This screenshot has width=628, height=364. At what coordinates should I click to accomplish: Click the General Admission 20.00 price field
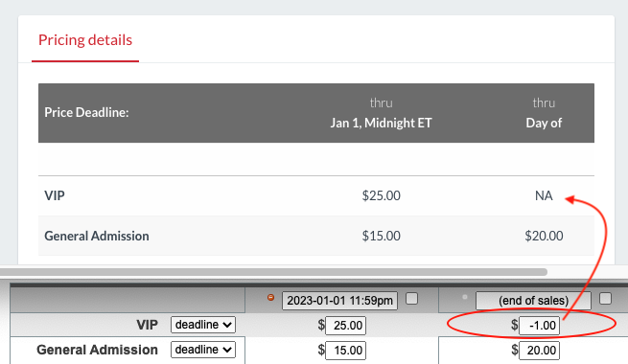pyautogui.click(x=539, y=351)
